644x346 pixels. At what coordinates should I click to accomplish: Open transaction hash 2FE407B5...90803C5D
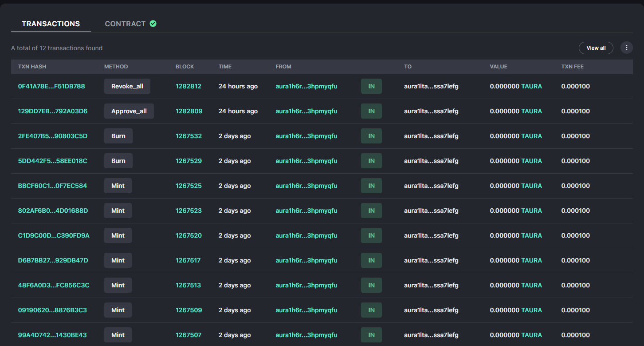53,136
